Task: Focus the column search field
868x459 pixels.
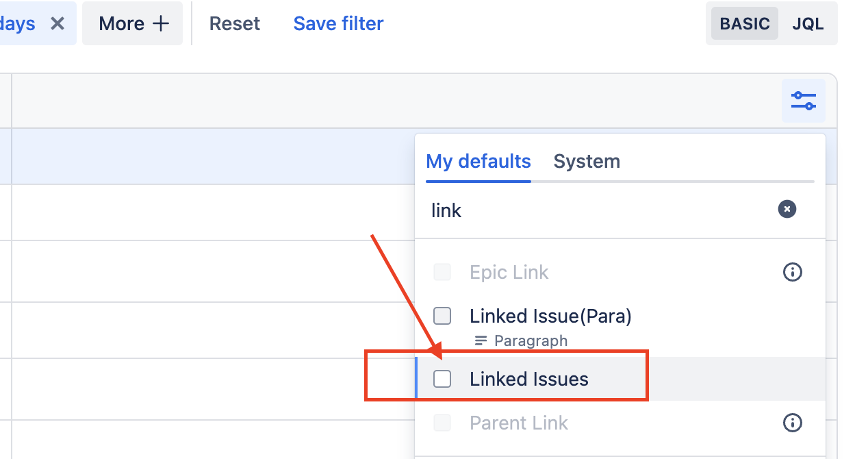Action: (596, 210)
